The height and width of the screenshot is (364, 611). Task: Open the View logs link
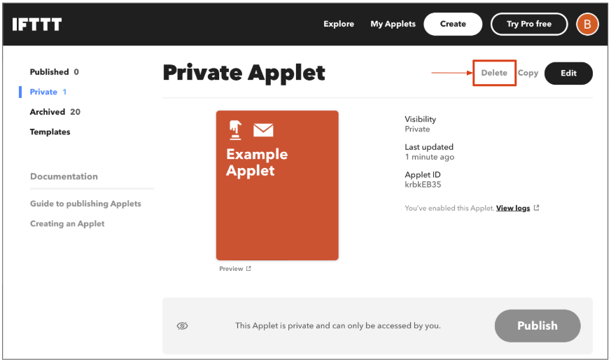513,208
